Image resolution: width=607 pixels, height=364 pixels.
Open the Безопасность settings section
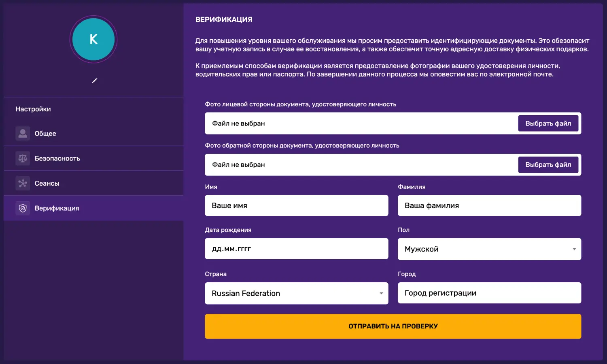(x=93, y=158)
